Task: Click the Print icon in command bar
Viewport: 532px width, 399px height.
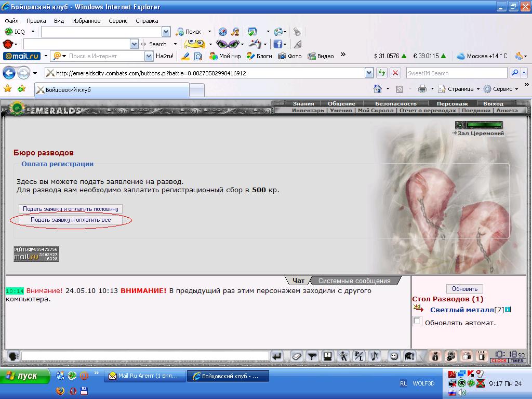Action: click(x=422, y=89)
